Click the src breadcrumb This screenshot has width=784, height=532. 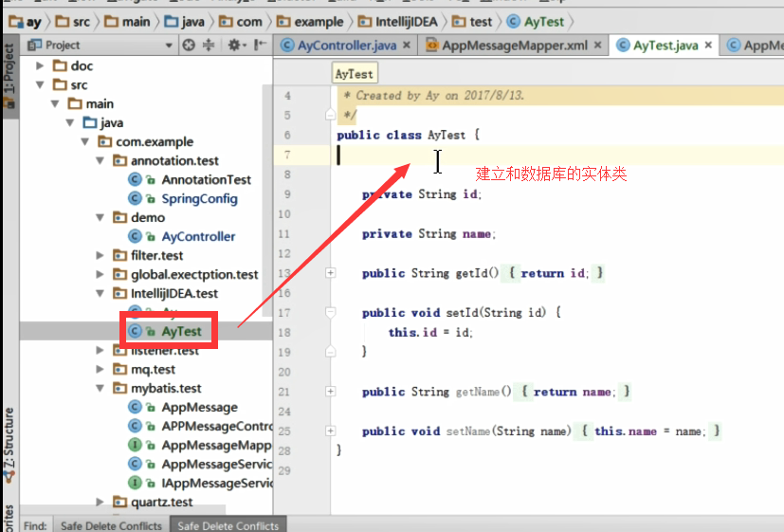point(72,22)
